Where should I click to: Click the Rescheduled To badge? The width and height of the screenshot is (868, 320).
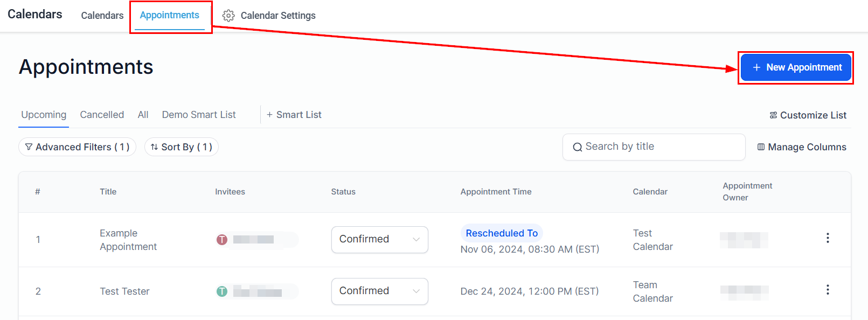(x=502, y=233)
